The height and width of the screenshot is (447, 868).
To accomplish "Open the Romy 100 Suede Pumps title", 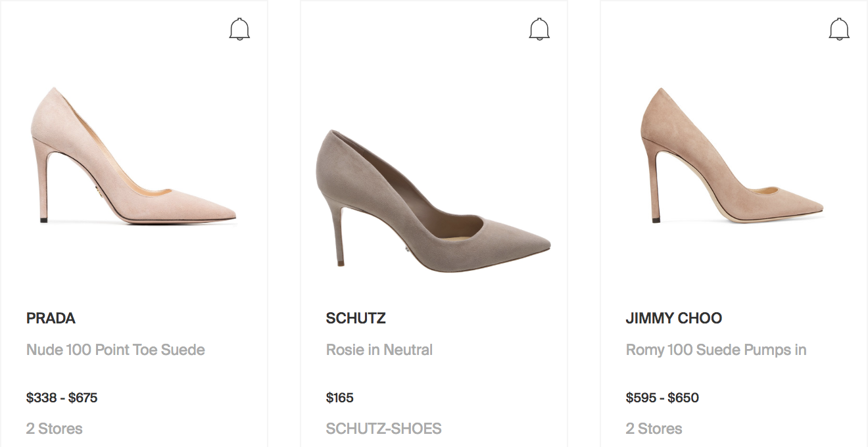I will [716, 350].
